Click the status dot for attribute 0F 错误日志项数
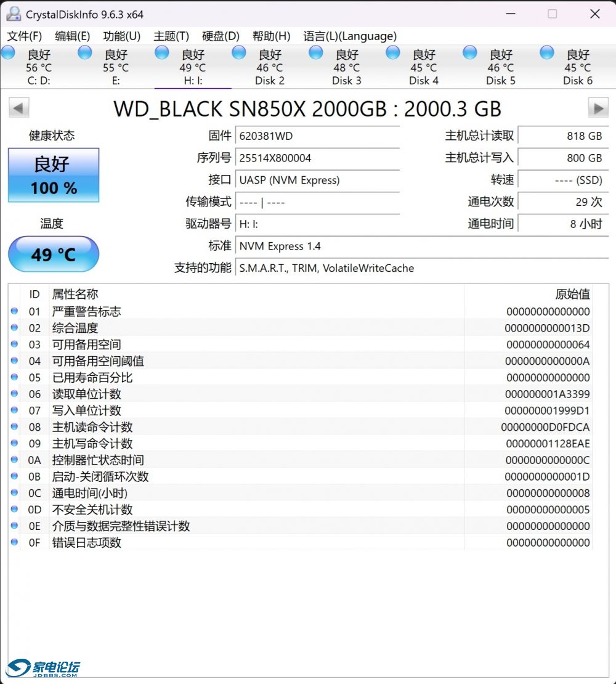 (x=14, y=542)
